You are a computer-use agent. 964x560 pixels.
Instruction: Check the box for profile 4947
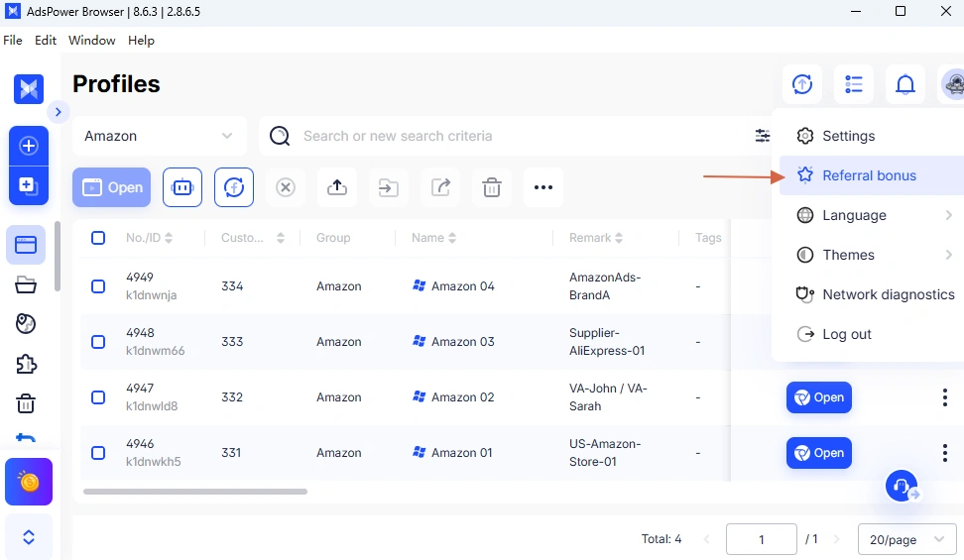point(98,397)
